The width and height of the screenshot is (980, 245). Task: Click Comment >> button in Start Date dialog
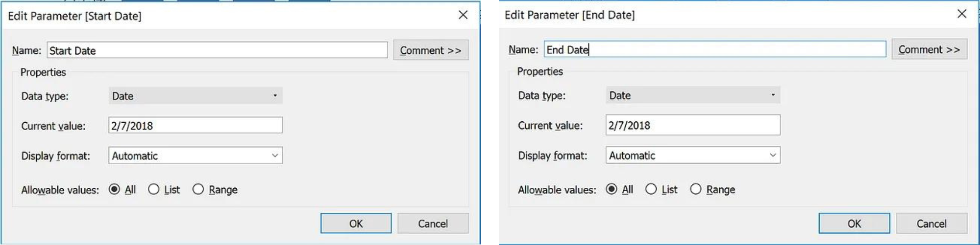click(431, 50)
